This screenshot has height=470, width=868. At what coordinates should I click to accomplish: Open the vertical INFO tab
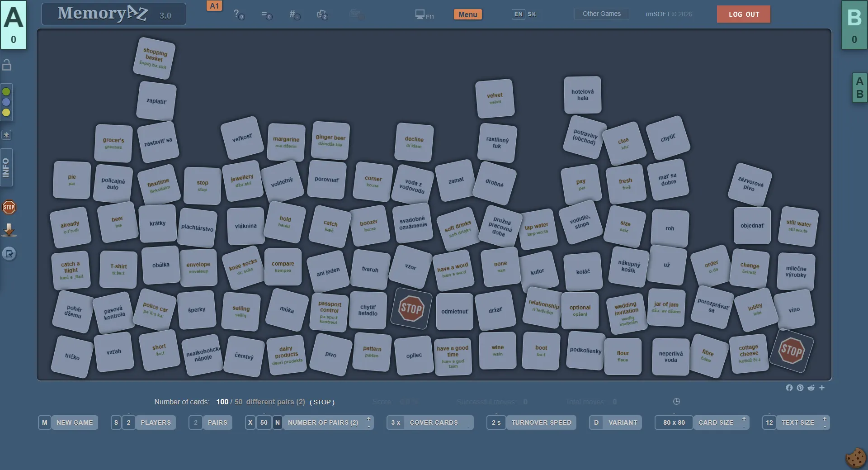coord(6,167)
